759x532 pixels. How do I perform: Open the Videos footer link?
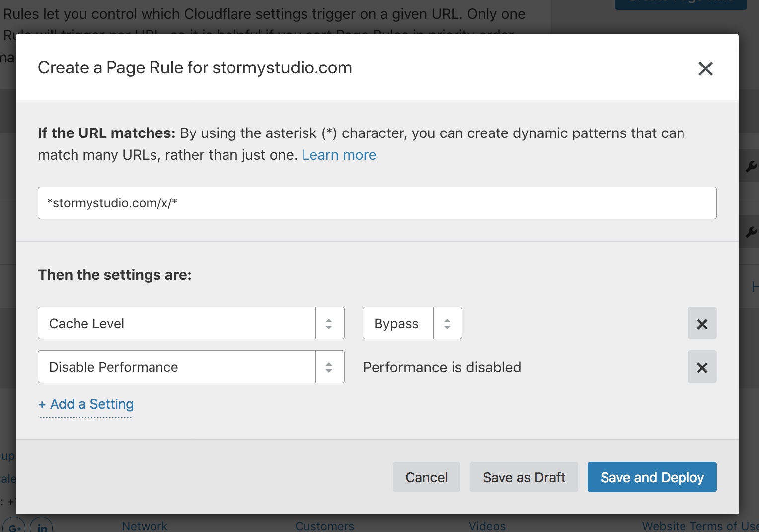click(487, 526)
